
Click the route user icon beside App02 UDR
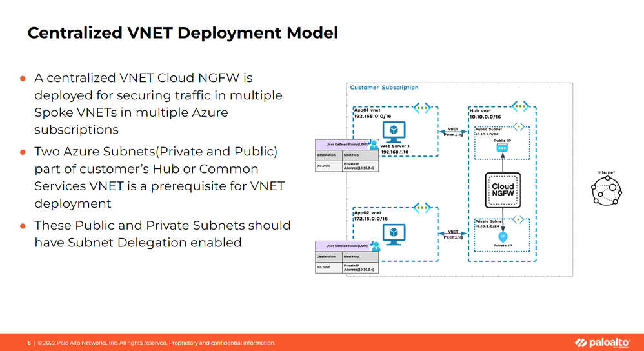pyautogui.click(x=376, y=246)
